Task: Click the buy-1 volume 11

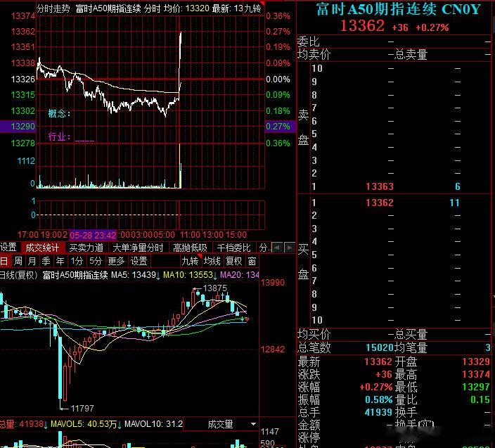Action: pos(455,203)
